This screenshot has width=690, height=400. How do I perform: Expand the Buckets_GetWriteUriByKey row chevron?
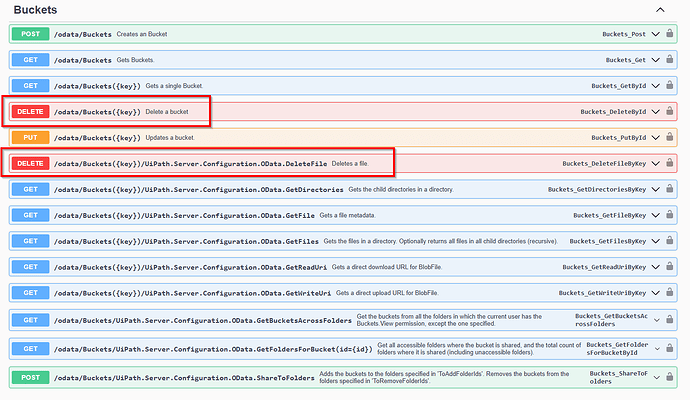pyautogui.click(x=656, y=293)
